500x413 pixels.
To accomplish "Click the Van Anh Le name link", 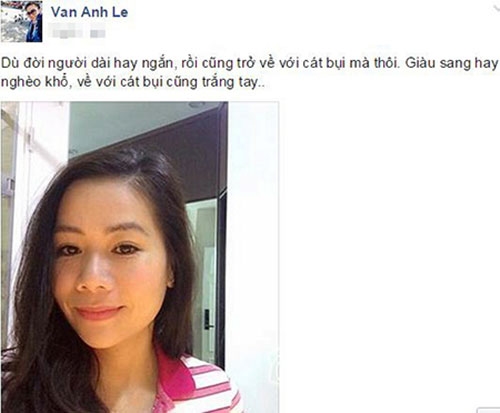I will click(89, 12).
